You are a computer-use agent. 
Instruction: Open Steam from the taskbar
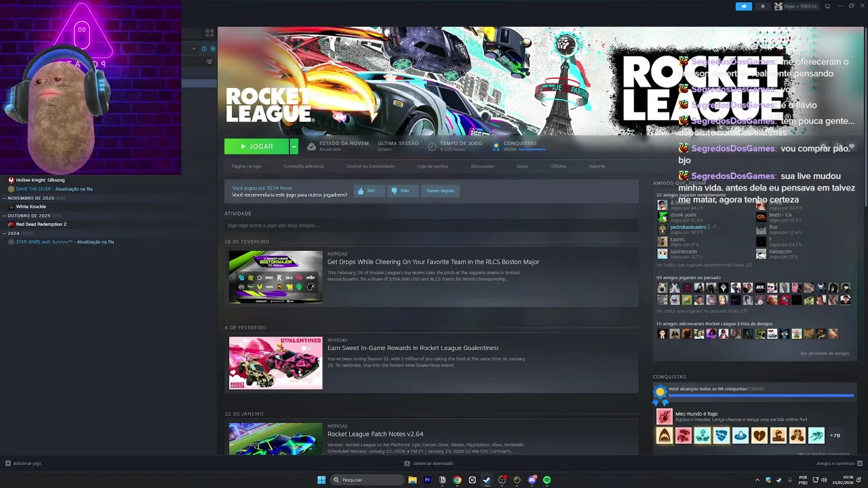(487, 480)
